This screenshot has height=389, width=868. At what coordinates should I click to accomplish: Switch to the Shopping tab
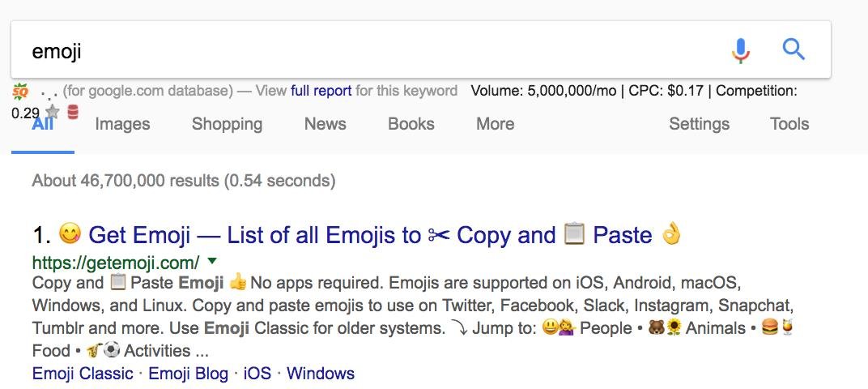pos(227,124)
